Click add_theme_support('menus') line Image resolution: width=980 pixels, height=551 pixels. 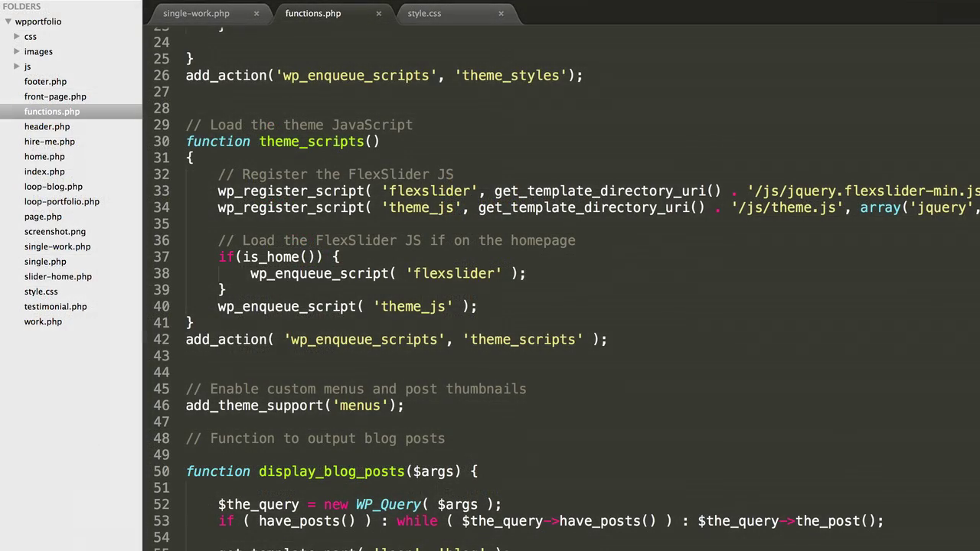click(x=295, y=406)
